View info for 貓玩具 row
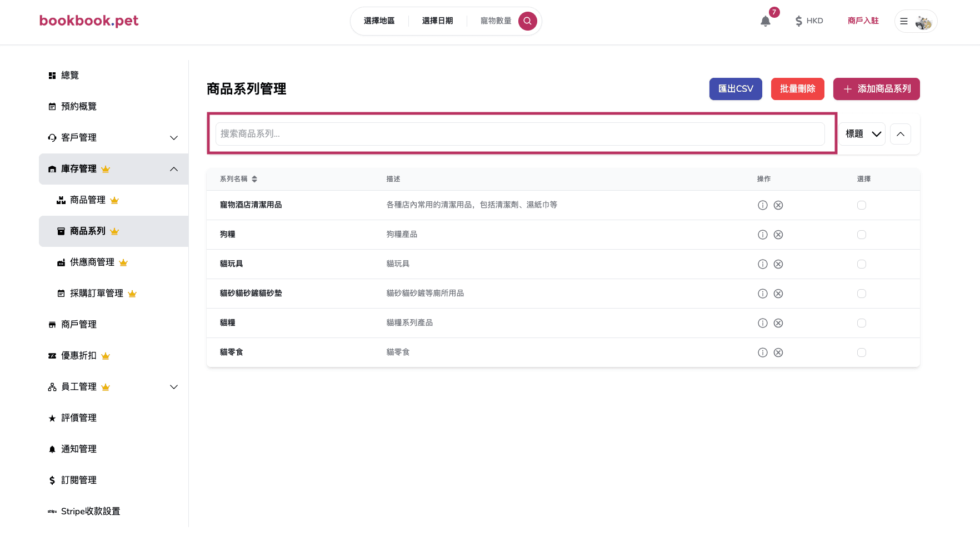Image resolution: width=980 pixels, height=546 pixels. click(x=763, y=264)
